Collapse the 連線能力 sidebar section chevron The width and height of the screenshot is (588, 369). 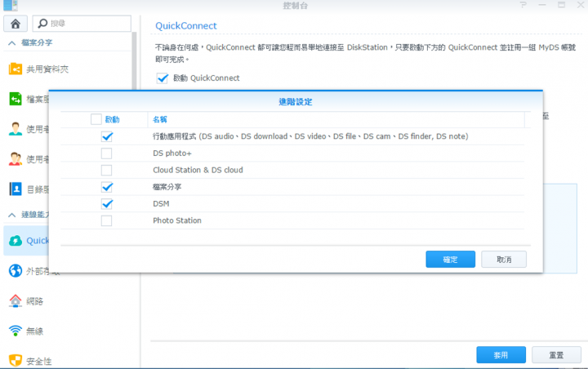(12, 215)
